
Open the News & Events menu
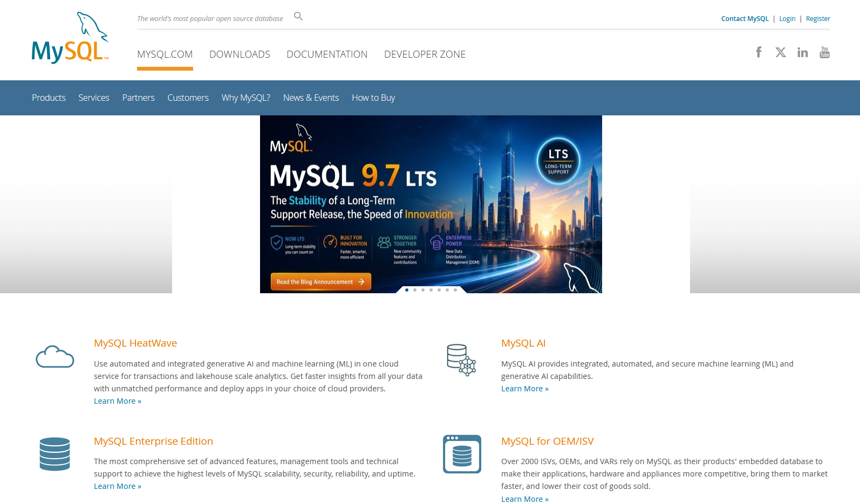311,98
